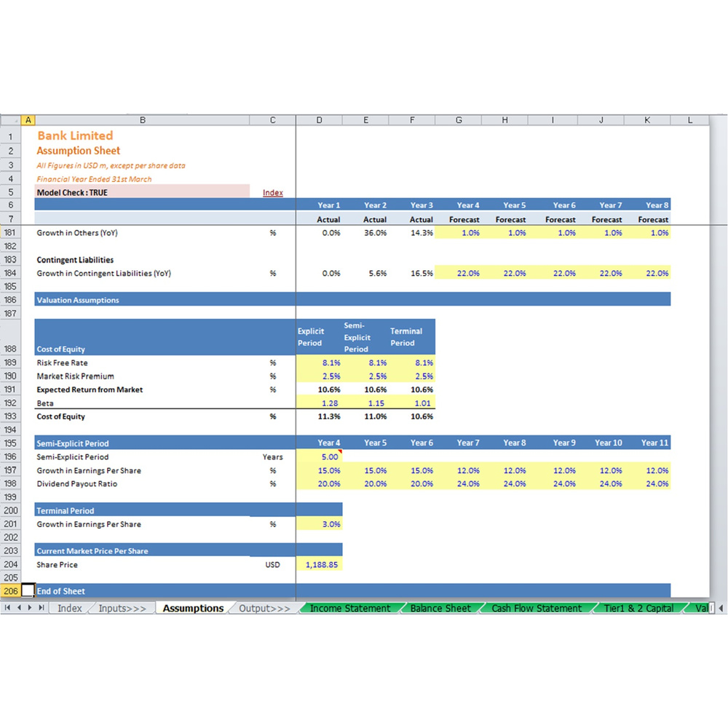Select column D header

(x=319, y=120)
